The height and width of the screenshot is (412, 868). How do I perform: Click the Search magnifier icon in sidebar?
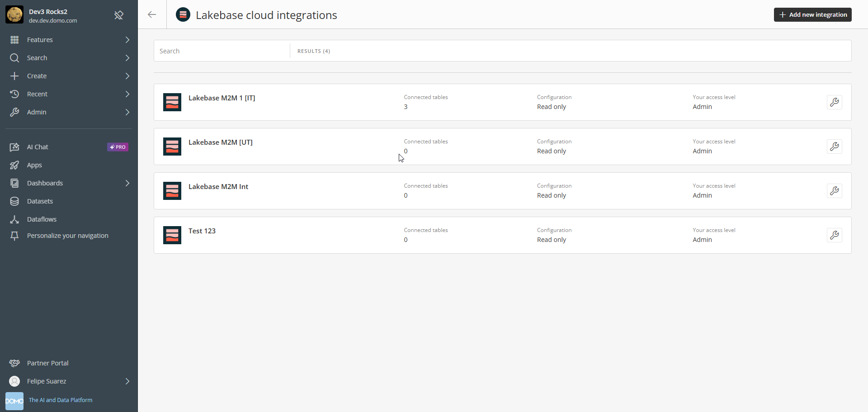tap(14, 58)
